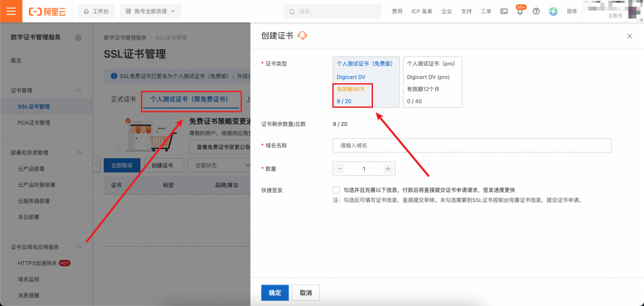Click the blue star assistant icon

click(553, 11)
